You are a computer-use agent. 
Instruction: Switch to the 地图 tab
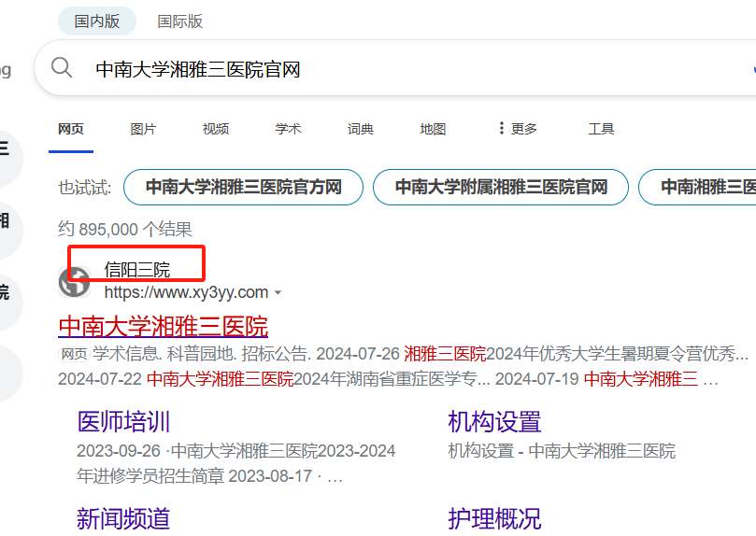tap(433, 129)
